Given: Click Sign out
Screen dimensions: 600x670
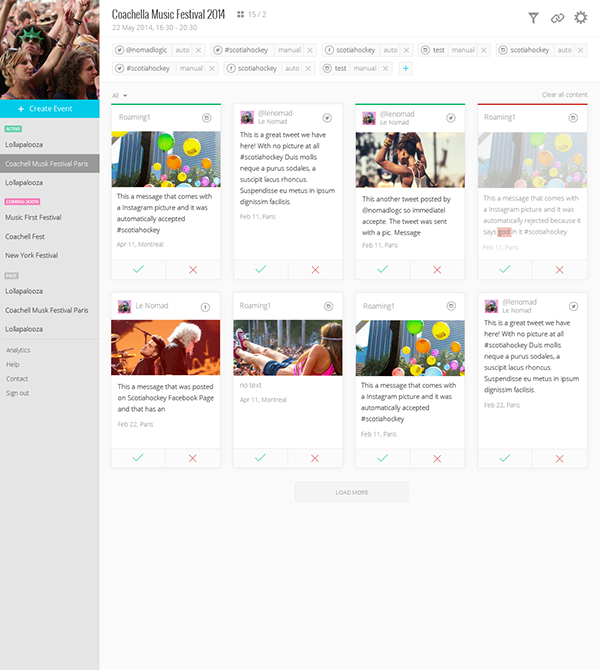Looking at the screenshot, I should pos(17,393).
